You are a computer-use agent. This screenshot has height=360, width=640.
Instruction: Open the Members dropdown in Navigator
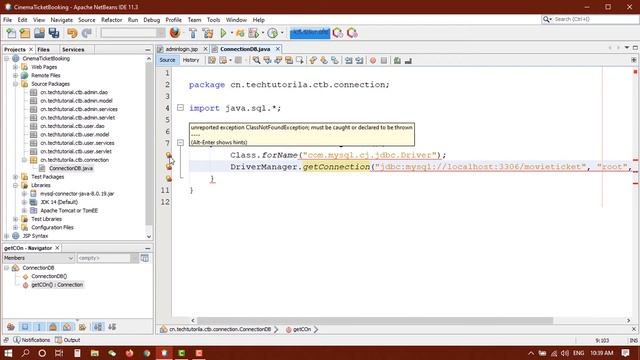point(38,258)
